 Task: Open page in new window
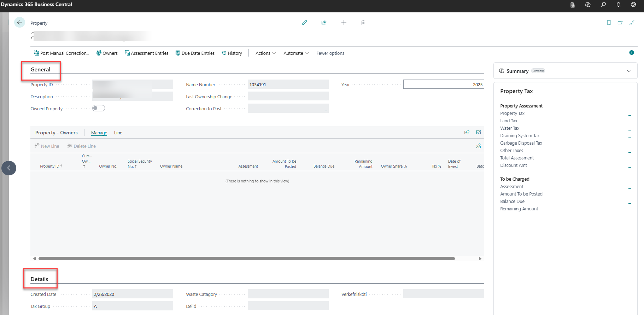click(620, 23)
